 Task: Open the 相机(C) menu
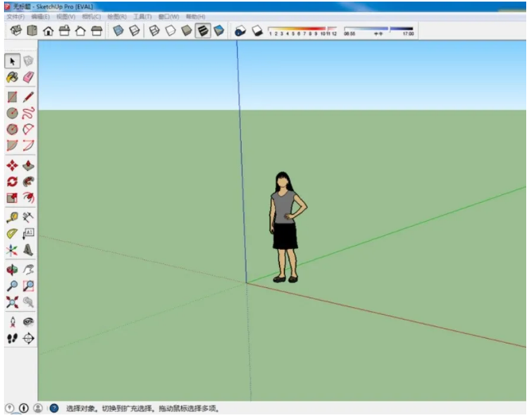click(x=91, y=17)
